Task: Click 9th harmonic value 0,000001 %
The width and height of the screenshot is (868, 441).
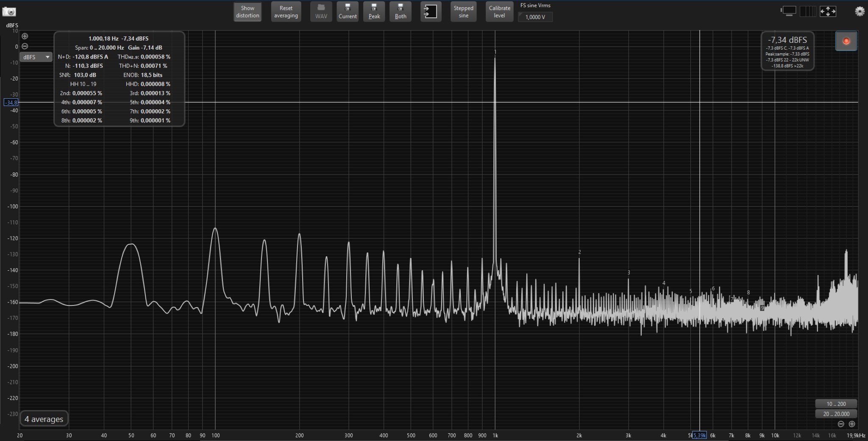Action: pos(156,120)
